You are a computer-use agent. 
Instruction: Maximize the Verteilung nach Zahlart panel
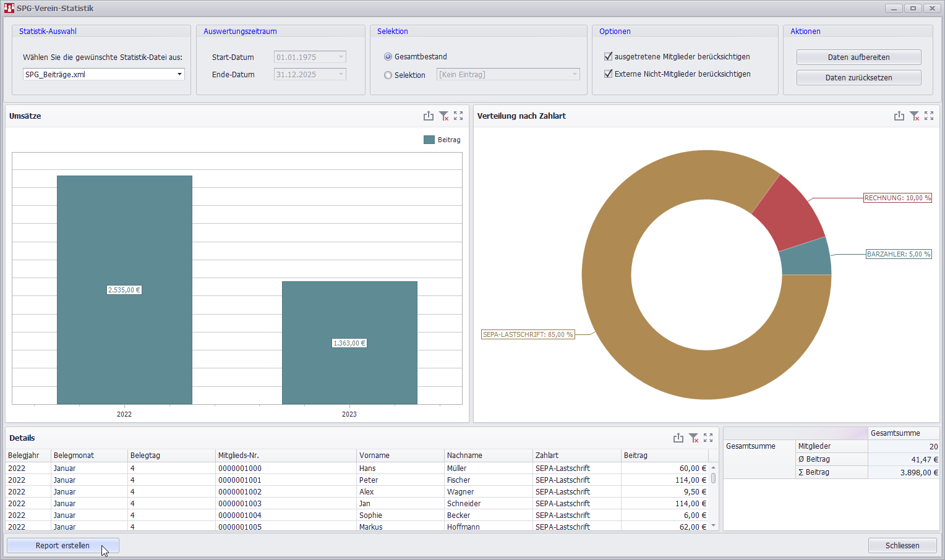pyautogui.click(x=929, y=116)
